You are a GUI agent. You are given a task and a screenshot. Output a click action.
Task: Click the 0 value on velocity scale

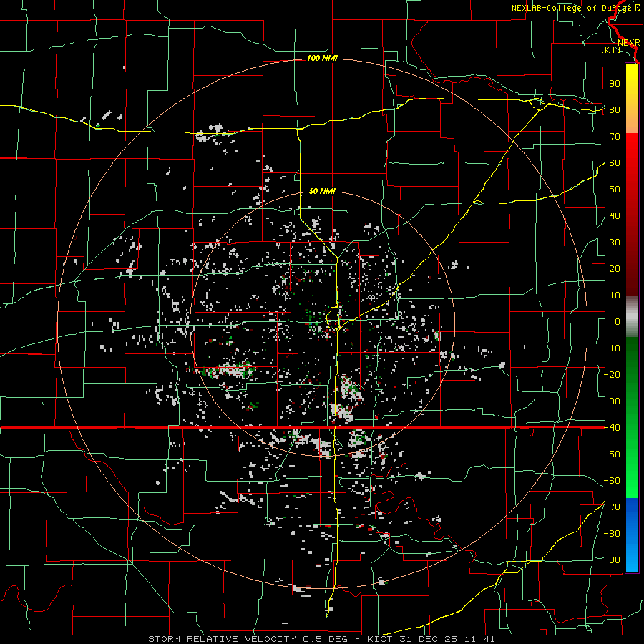[618, 322]
